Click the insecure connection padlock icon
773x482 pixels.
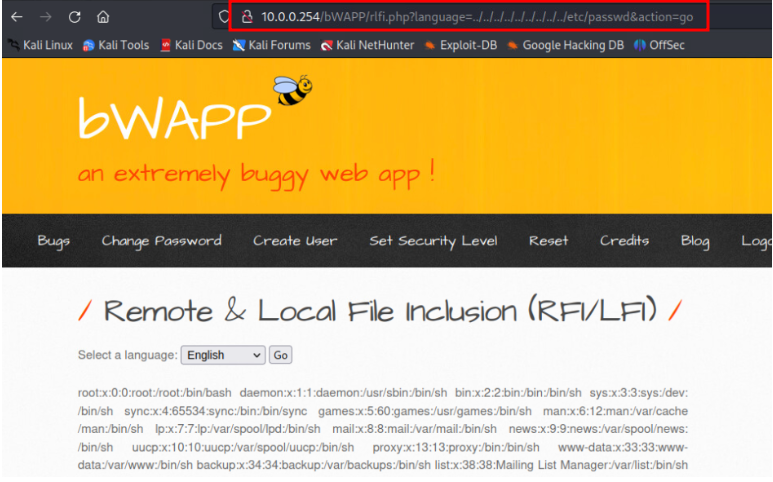coord(247,17)
